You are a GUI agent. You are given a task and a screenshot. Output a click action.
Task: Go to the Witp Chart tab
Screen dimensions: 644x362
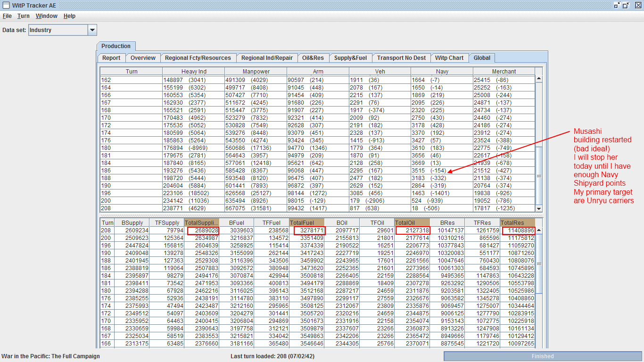449,58
